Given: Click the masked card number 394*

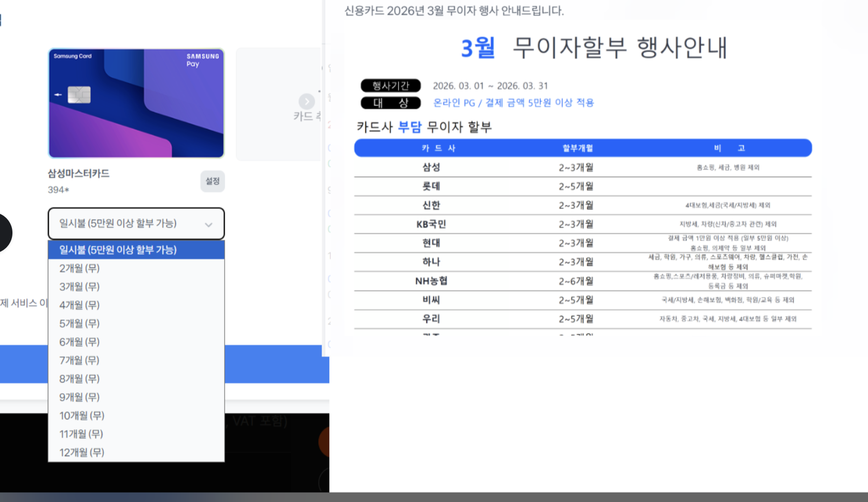Looking at the screenshot, I should [59, 190].
